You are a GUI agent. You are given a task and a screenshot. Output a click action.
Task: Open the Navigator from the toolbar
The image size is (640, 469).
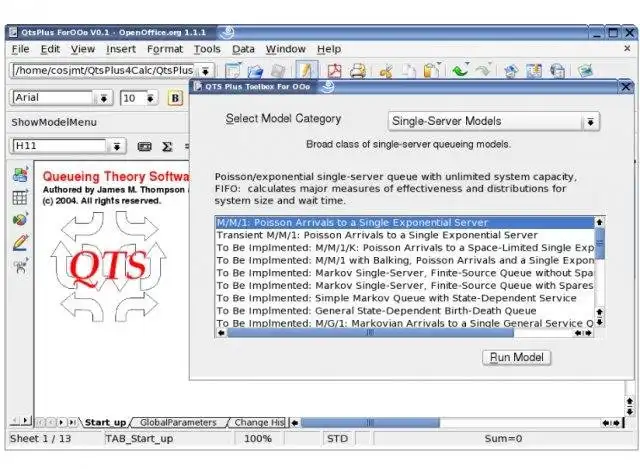511,71
